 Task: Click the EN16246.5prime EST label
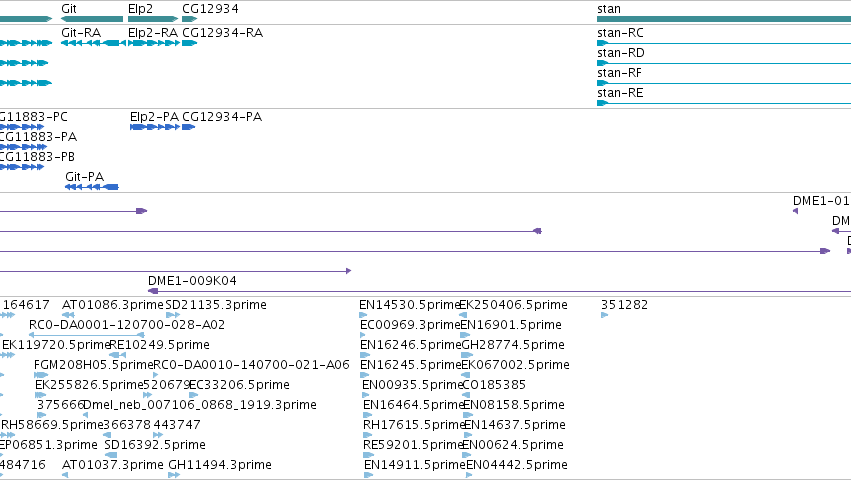point(411,345)
